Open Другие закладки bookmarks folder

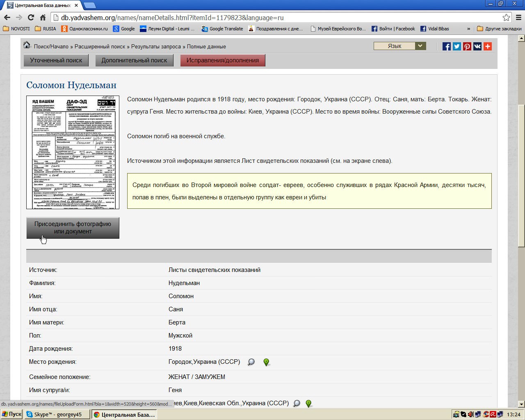coord(499,29)
